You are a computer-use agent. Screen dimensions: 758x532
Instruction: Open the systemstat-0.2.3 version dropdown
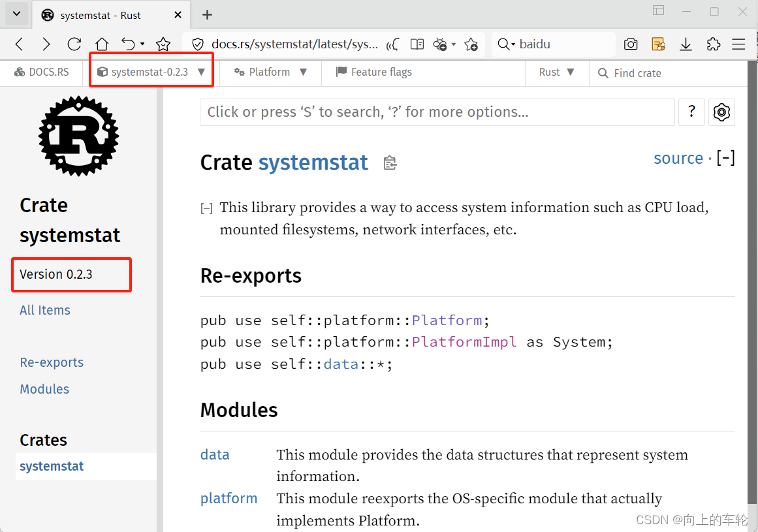pos(151,72)
